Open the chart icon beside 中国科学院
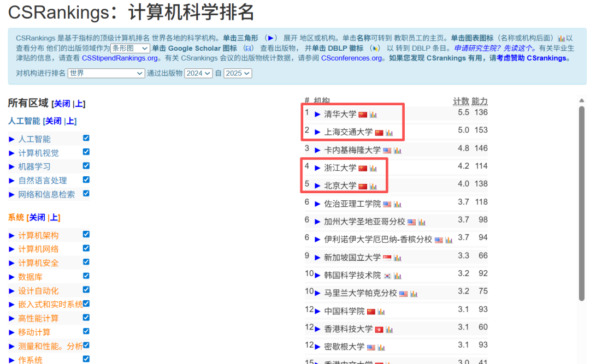The width and height of the screenshot is (590, 364). click(x=381, y=312)
